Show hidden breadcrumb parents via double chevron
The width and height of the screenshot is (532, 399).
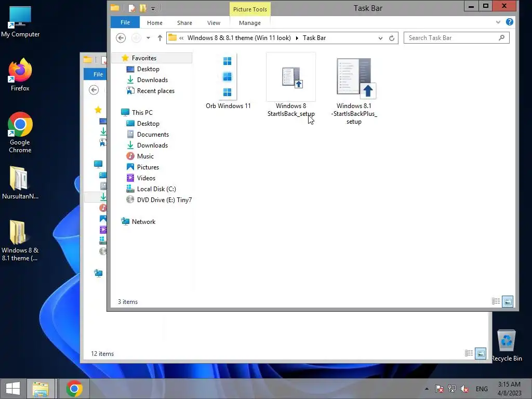pyautogui.click(x=181, y=38)
